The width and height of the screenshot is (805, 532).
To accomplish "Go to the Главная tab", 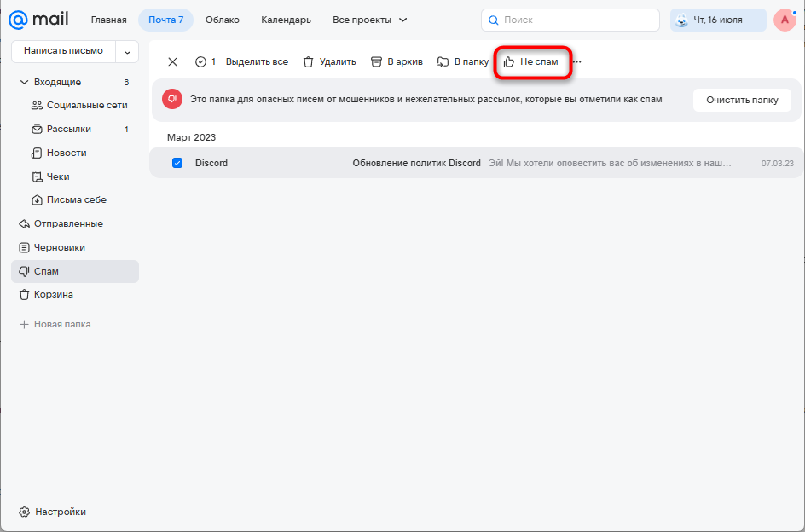I will 109,20.
